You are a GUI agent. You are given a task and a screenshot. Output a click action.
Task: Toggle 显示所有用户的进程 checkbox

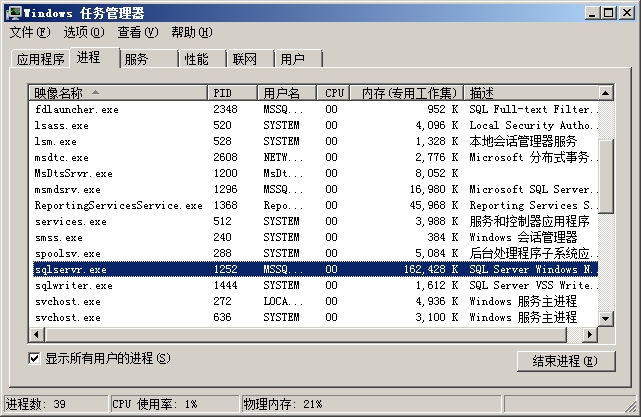click(34, 359)
